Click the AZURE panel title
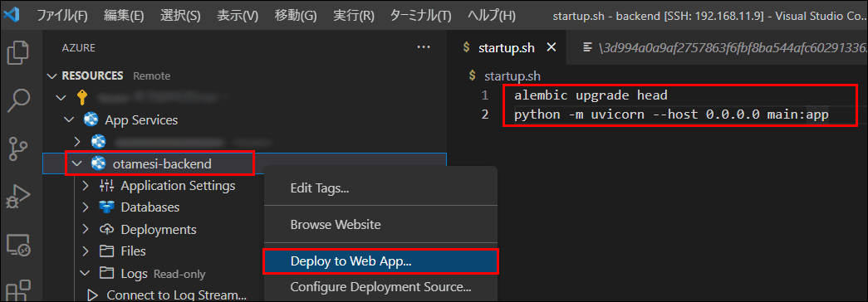This screenshot has width=868, height=302. tap(79, 48)
